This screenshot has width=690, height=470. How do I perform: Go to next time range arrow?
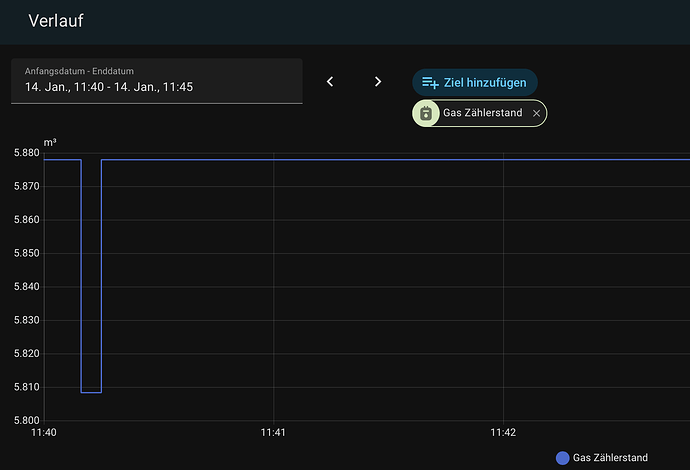(x=378, y=81)
